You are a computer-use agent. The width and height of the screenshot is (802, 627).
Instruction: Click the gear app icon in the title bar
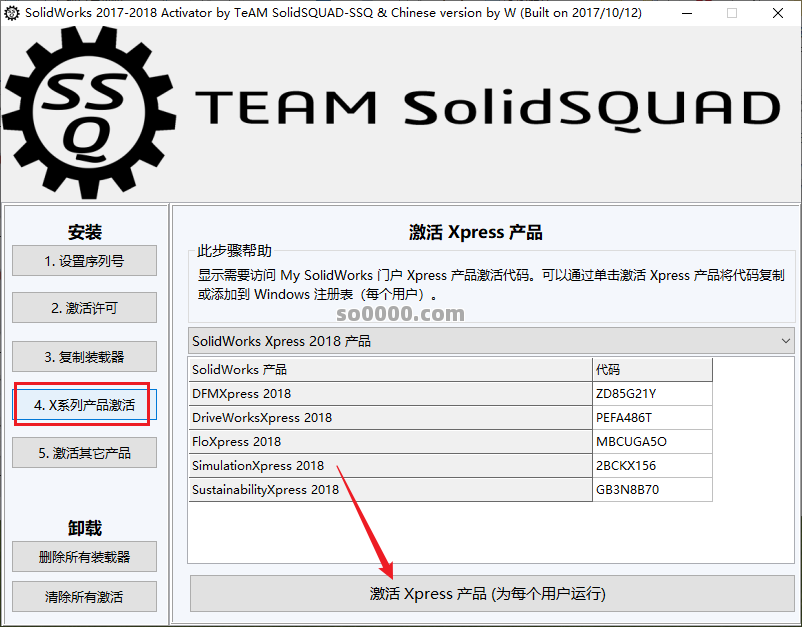[11, 13]
